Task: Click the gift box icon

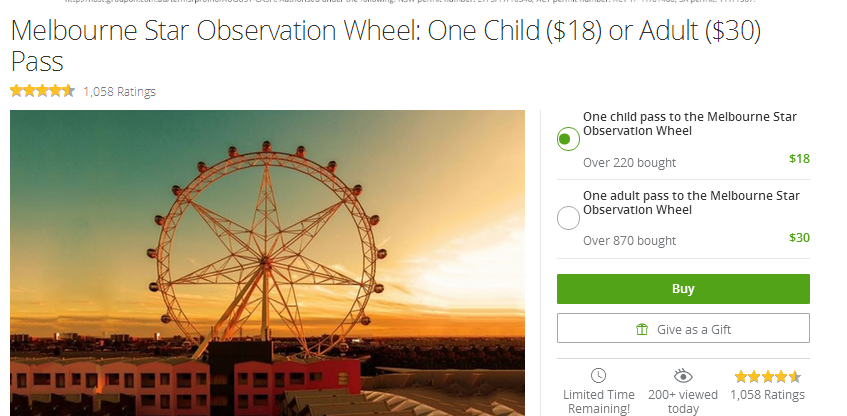Action: click(x=642, y=329)
